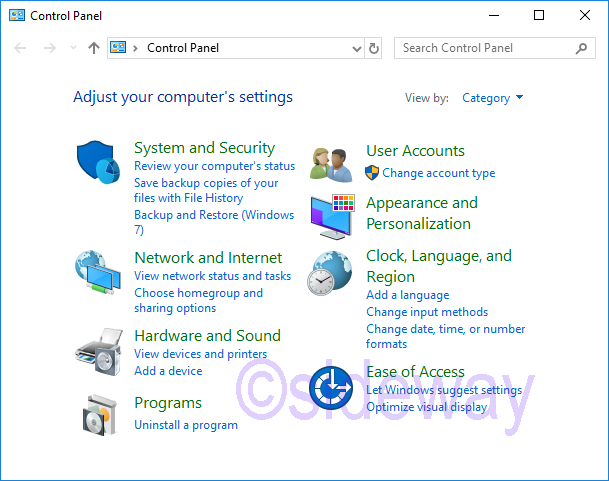Click the System and Security shield icon
This screenshot has height=481, width=609.
(98, 160)
